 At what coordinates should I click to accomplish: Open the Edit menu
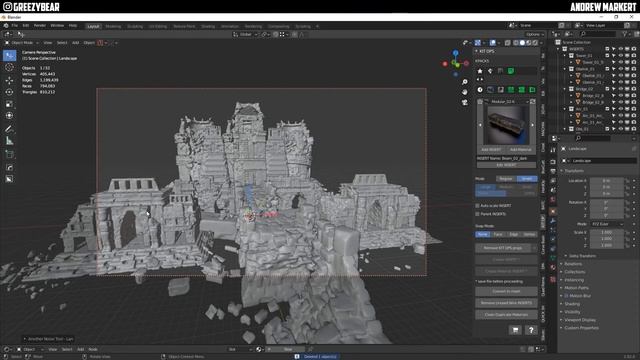tap(26, 25)
